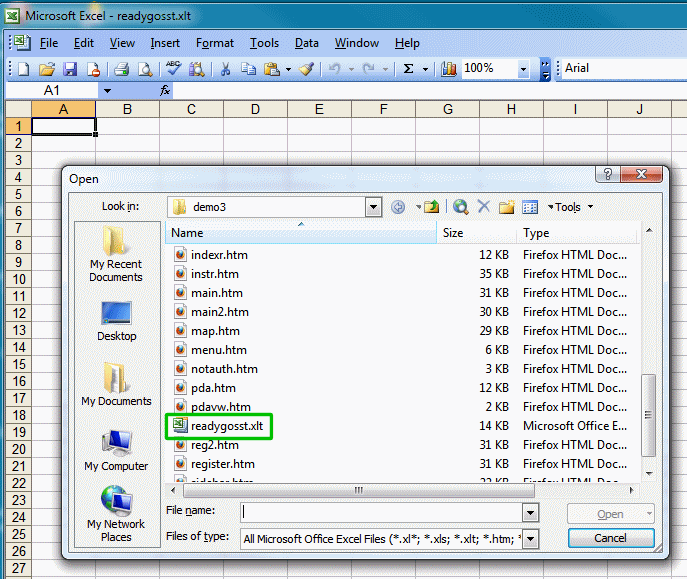This screenshot has width=687, height=579.
Task: Click the Open folder toolbar icon
Action: point(47,69)
